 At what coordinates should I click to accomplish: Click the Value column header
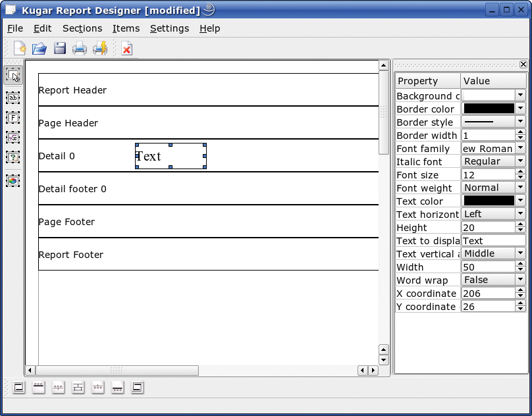tap(493, 81)
